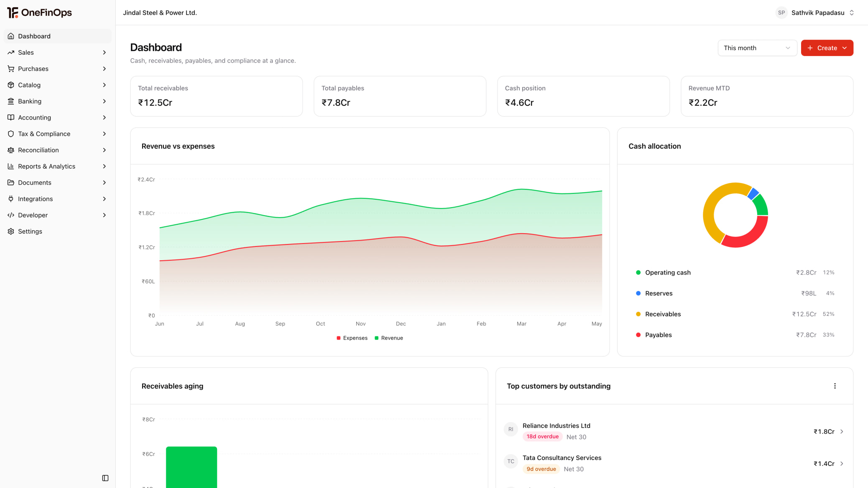Go to Dashboard in the sidebar
The width and height of the screenshot is (868, 488).
tap(58, 36)
